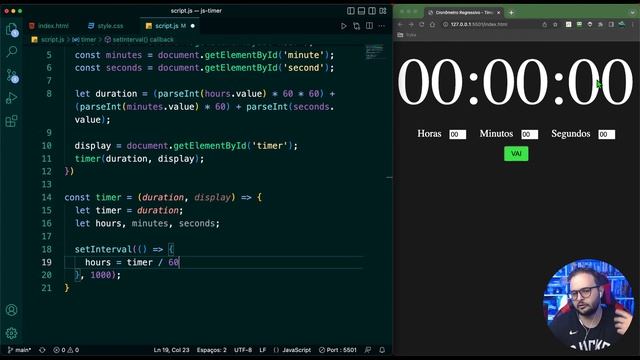Change indentation via Espaços: 2
Screen dimensions: 640x360
211,350
